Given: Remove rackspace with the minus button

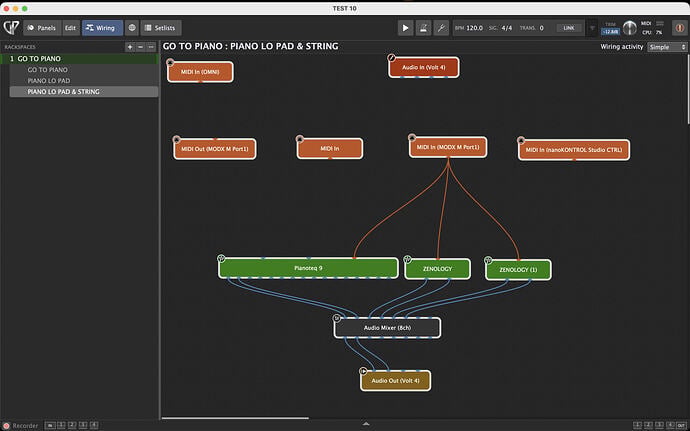Looking at the screenshot, I should (x=140, y=47).
